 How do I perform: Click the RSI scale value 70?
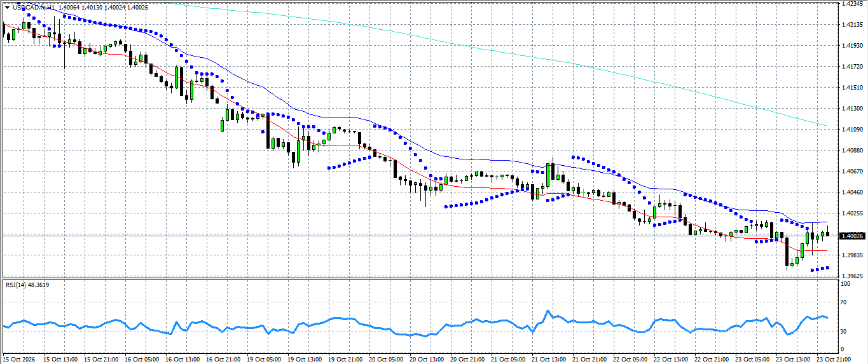click(x=844, y=303)
